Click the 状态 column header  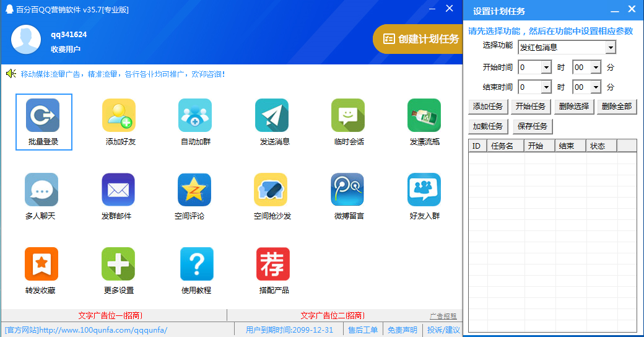click(601, 146)
